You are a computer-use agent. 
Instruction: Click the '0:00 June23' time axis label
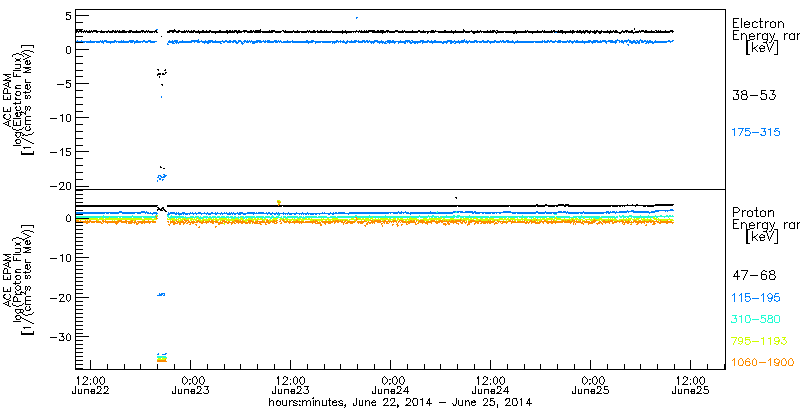[191, 386]
